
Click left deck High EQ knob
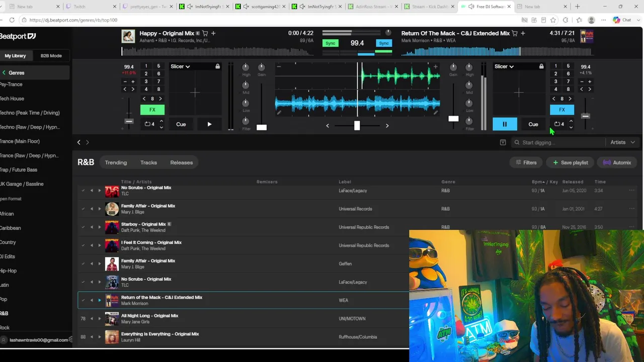click(x=246, y=67)
